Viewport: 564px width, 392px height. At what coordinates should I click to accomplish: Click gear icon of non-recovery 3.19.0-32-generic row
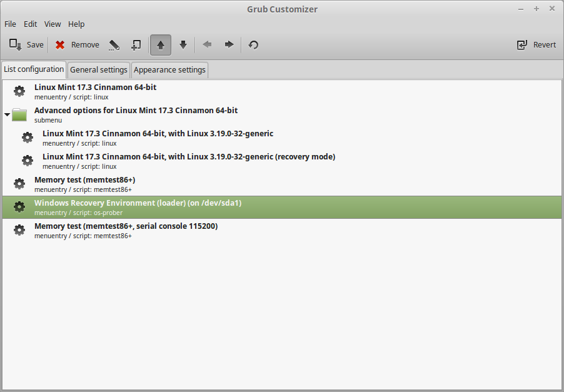[28, 138]
